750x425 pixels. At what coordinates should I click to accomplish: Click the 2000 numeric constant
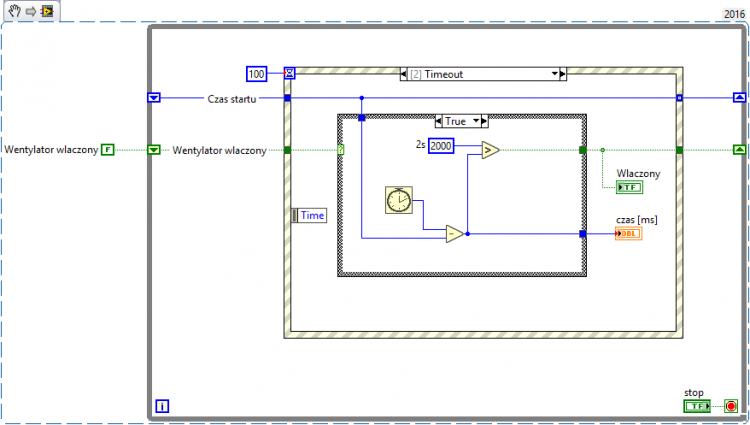click(441, 146)
